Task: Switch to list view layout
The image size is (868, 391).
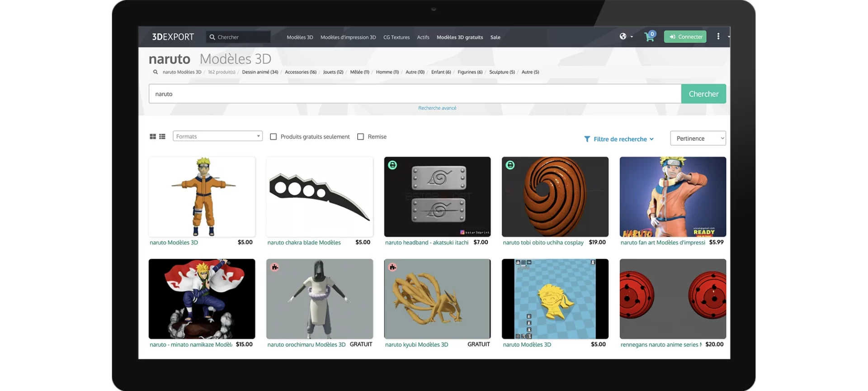Action: click(162, 137)
